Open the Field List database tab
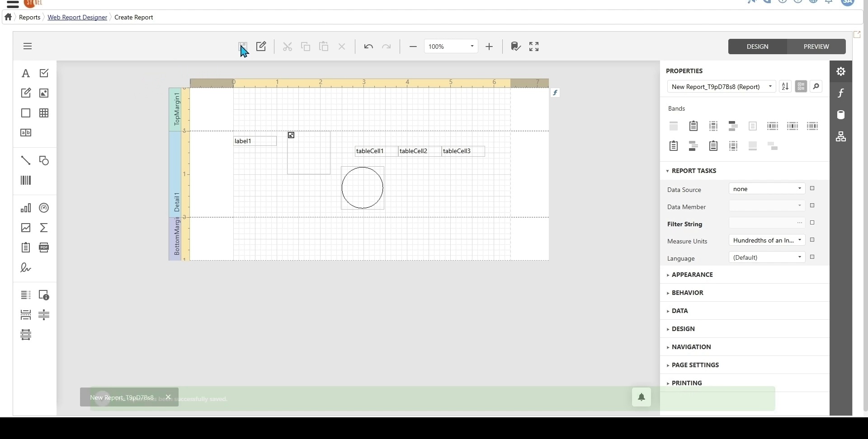 pyautogui.click(x=841, y=115)
